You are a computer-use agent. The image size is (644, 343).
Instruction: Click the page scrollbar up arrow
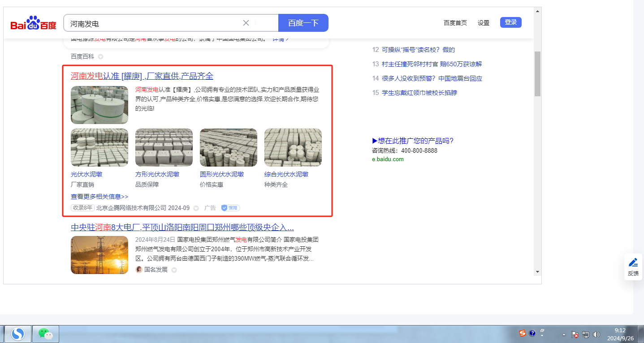[x=537, y=11]
